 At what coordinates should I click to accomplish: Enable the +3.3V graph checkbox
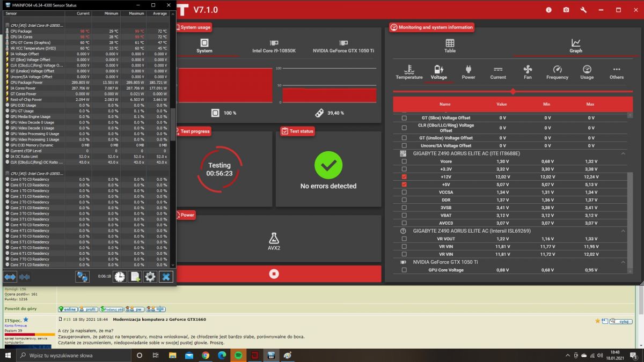(404, 169)
